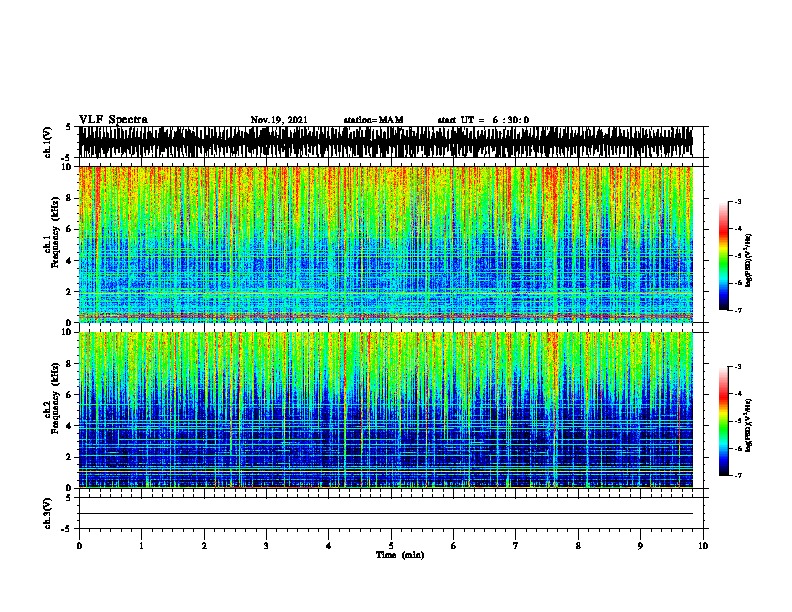Click time axis tick label "0"

pos(79,546)
